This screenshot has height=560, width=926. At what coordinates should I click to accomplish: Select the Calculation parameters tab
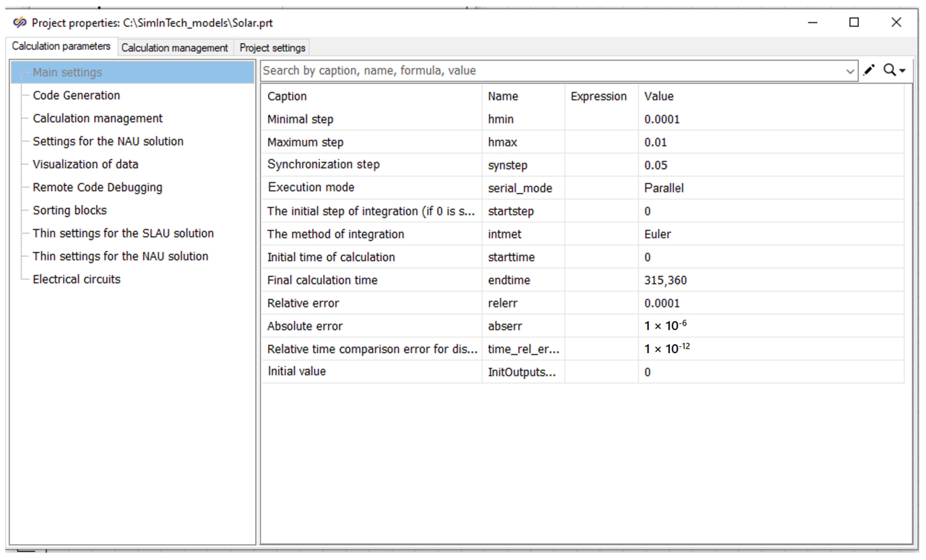click(61, 46)
